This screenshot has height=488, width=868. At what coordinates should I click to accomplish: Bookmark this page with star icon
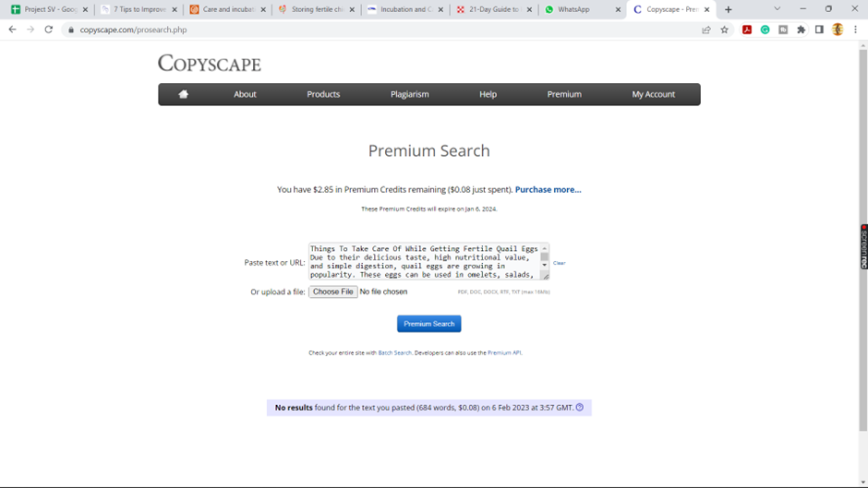pyautogui.click(x=725, y=30)
